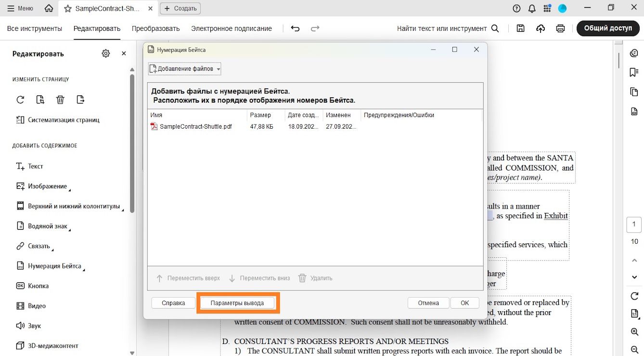Select the Звук tool
Screen dimensions: 644x356
pyautogui.click(x=28, y=326)
